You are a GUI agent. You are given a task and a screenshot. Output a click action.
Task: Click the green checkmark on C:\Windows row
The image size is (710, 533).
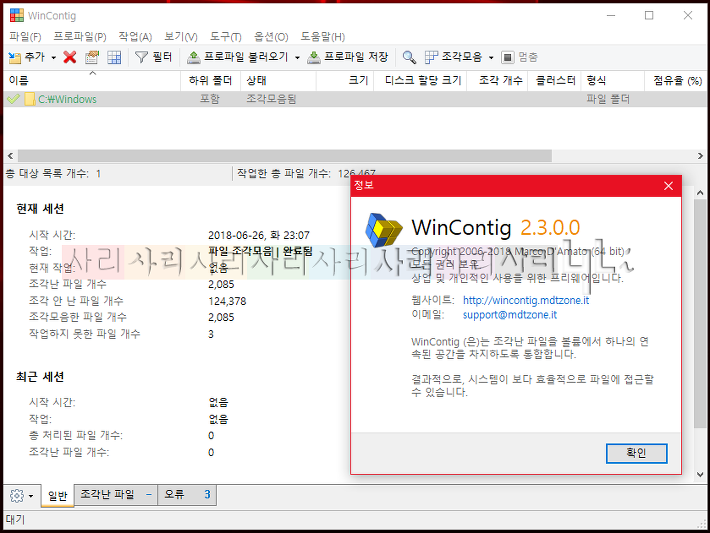(x=13, y=99)
